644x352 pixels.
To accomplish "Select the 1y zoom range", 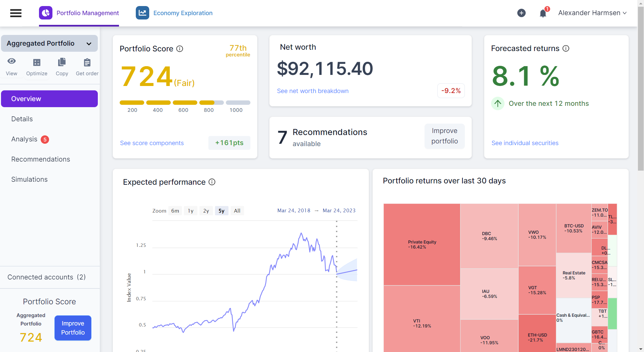I will click(191, 211).
